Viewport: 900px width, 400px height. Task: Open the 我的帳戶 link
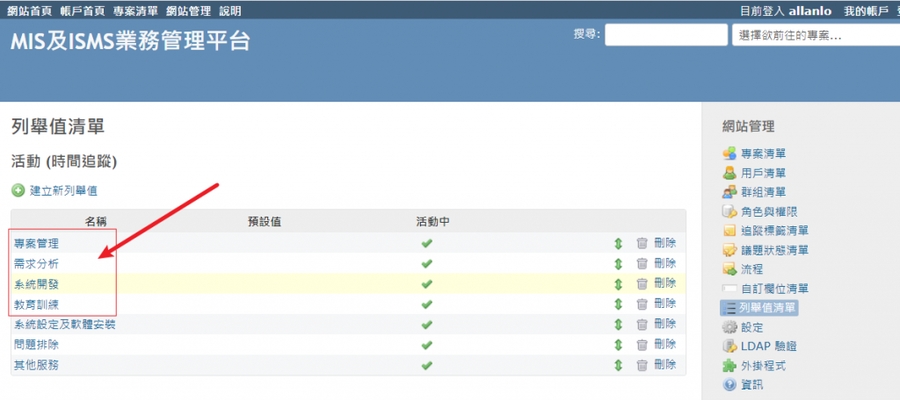coord(866,10)
